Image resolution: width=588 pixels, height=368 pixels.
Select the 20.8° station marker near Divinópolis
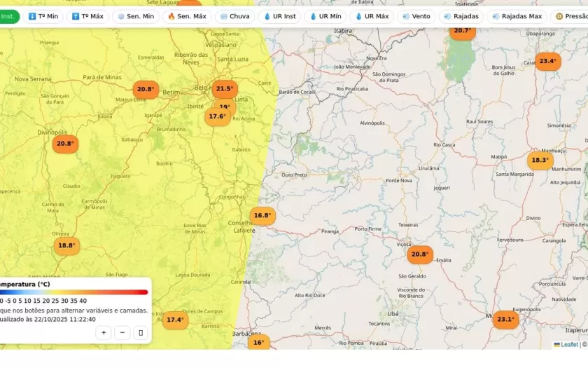(x=65, y=144)
